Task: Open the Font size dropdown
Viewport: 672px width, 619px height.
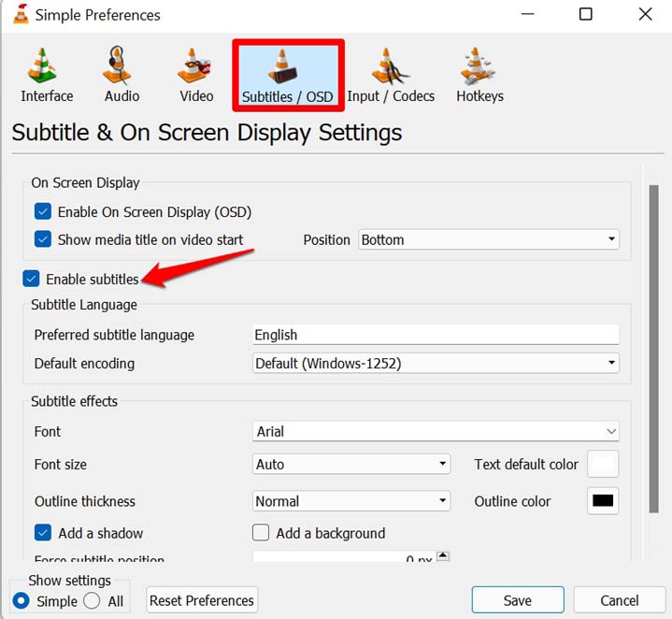Action: click(x=351, y=464)
